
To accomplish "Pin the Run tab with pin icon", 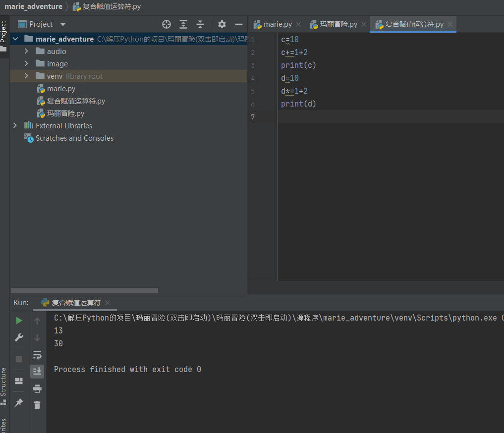I will (19, 403).
